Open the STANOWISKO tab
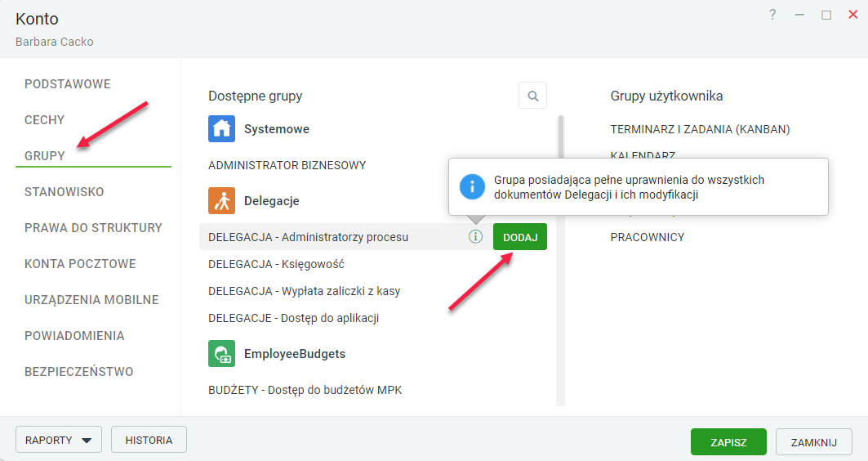This screenshot has width=868, height=461. (x=65, y=192)
